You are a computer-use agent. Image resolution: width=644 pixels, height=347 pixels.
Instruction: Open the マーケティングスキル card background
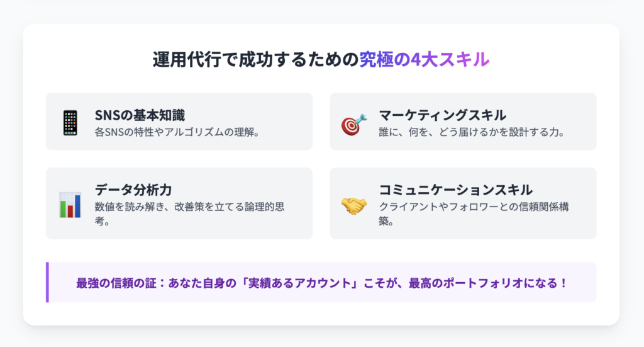point(463,122)
